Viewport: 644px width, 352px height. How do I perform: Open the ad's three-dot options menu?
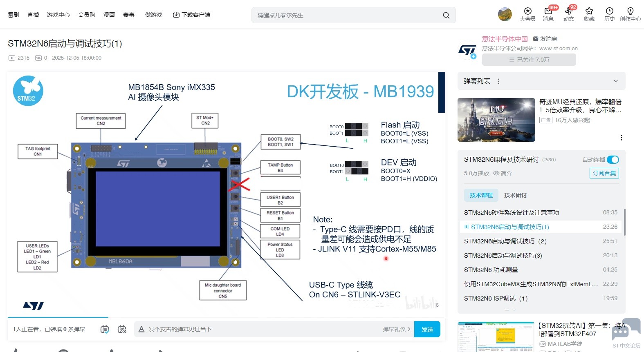point(621,138)
